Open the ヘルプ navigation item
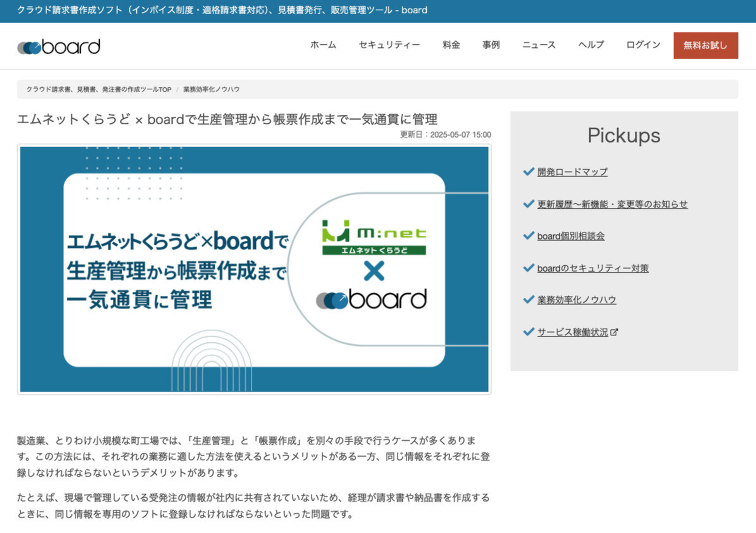This screenshot has height=533, width=756. click(x=591, y=45)
